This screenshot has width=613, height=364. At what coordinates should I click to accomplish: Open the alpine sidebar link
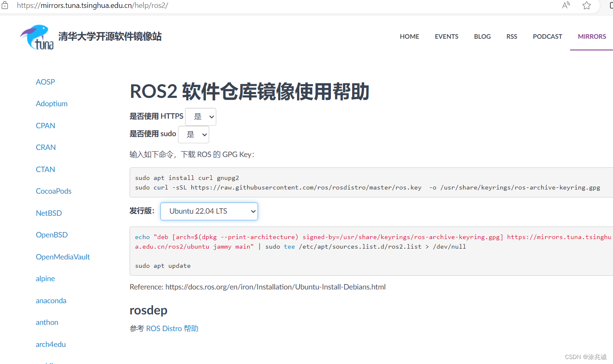click(45, 279)
